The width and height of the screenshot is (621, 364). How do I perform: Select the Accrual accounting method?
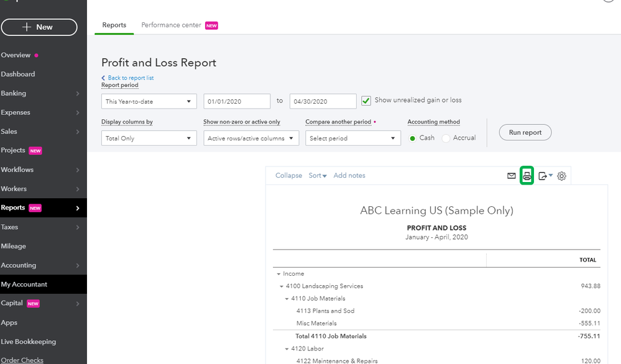446,139
